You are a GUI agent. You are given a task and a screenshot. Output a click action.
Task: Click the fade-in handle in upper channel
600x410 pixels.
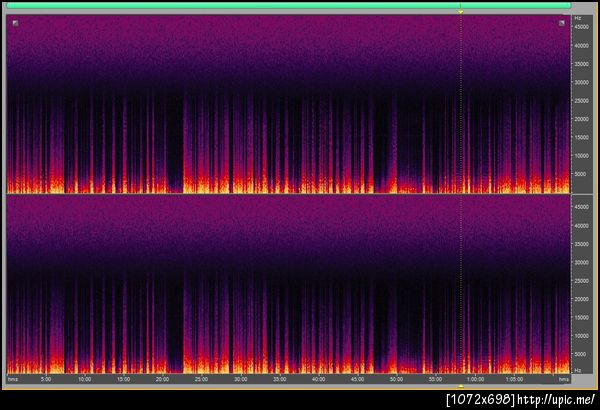[15, 23]
